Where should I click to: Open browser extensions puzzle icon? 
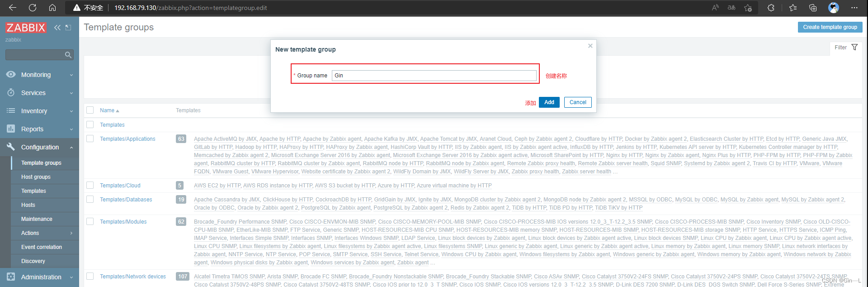click(x=771, y=8)
